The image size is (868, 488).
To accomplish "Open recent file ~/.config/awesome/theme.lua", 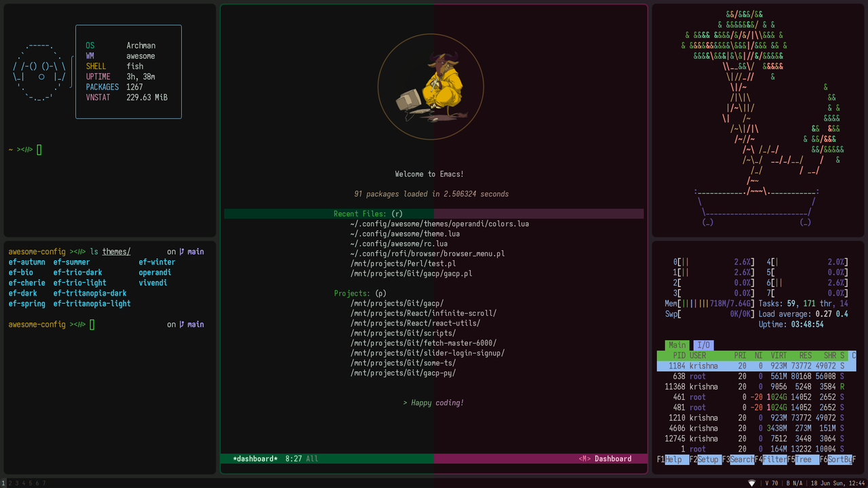I will (x=405, y=234).
